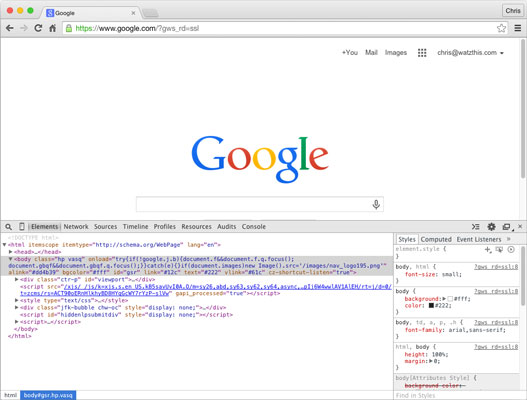Go to the Home page icon
Image resolution: width=527 pixels, height=400 pixels.
pos(52,28)
